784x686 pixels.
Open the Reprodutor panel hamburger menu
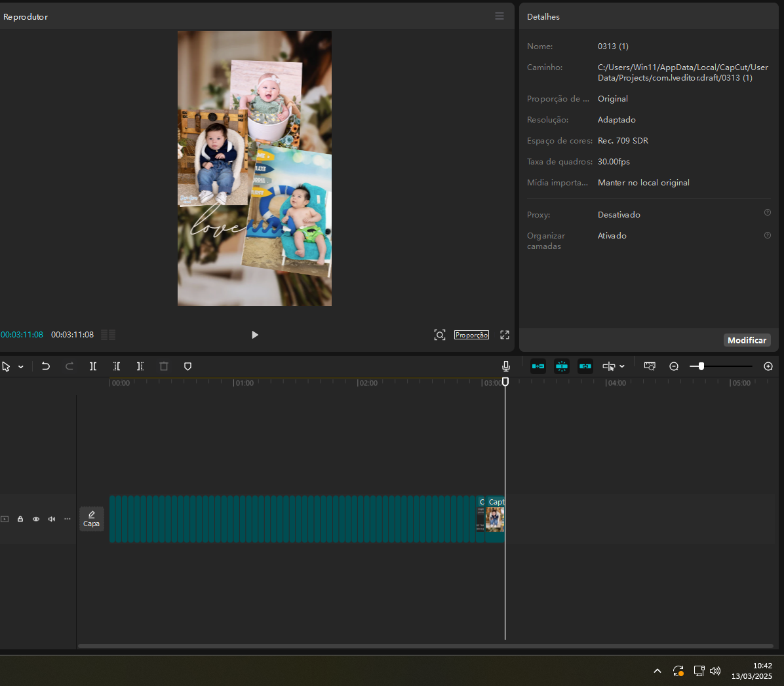[x=500, y=16]
